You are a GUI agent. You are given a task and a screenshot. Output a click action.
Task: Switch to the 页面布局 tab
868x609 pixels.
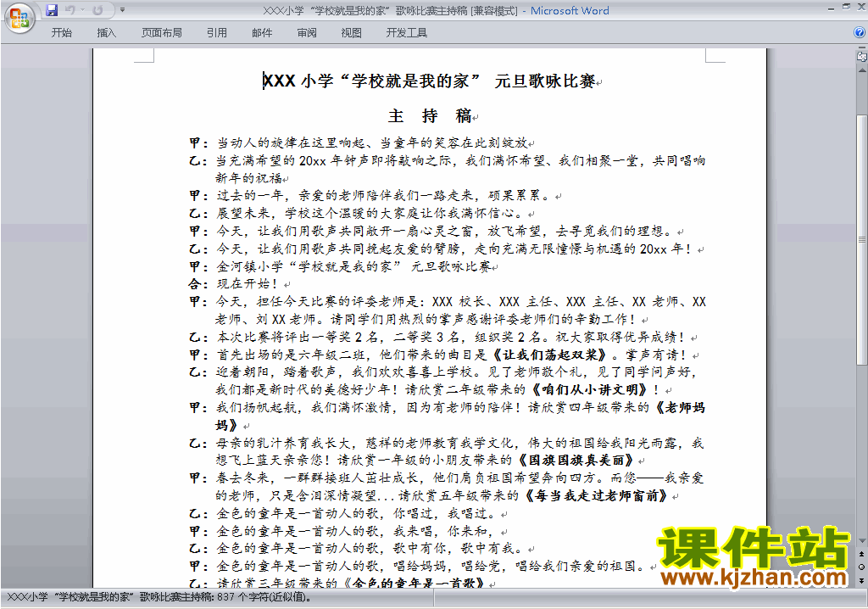162,33
